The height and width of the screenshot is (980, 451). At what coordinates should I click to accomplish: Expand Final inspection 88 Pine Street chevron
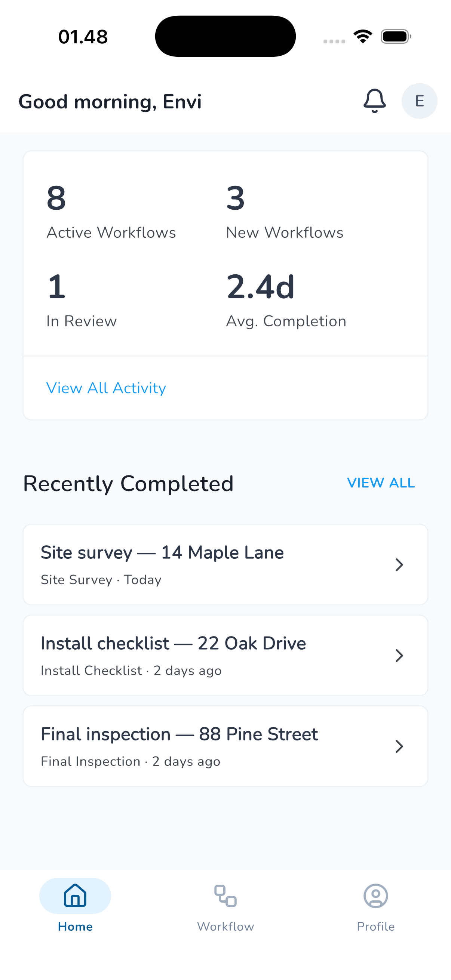point(399,746)
